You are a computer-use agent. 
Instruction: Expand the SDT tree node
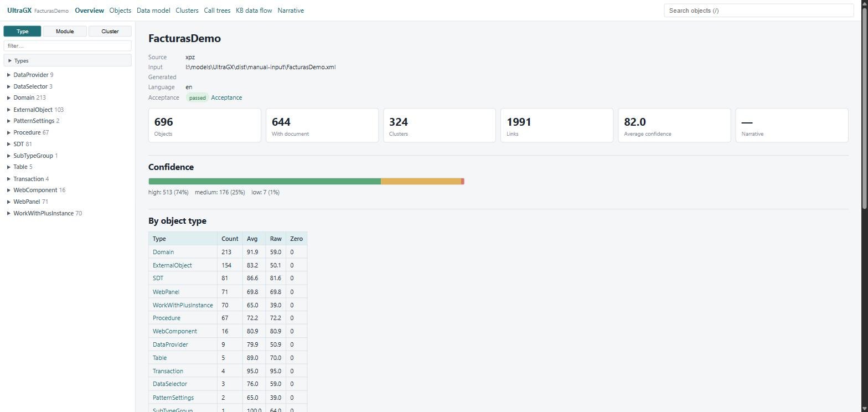pyautogui.click(x=9, y=144)
